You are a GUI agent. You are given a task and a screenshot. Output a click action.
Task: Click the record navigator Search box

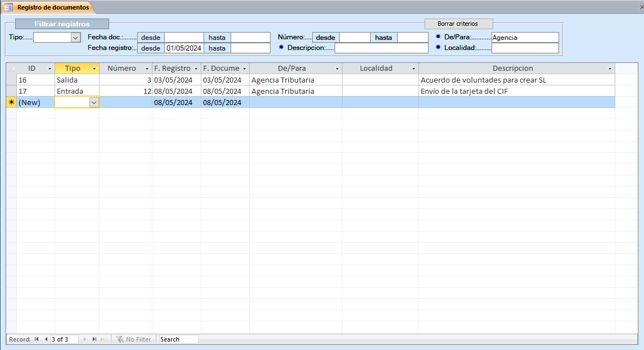point(178,339)
